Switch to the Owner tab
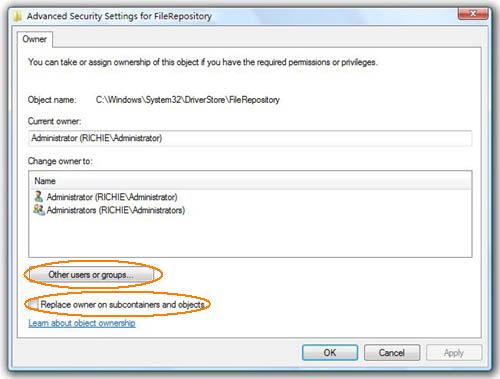The width and height of the screenshot is (500, 379). tap(35, 39)
